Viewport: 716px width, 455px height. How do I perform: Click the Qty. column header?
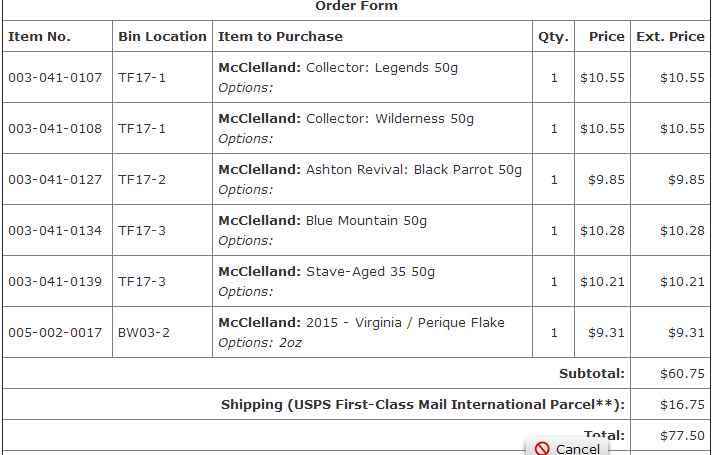pyautogui.click(x=553, y=37)
